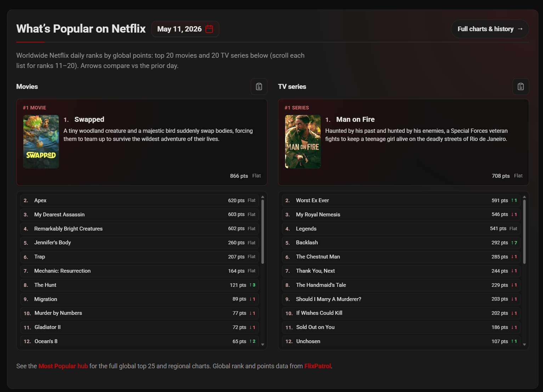The height and width of the screenshot is (392, 543).
Task: Select Remarkably Bright Creatures row
Action: point(140,229)
